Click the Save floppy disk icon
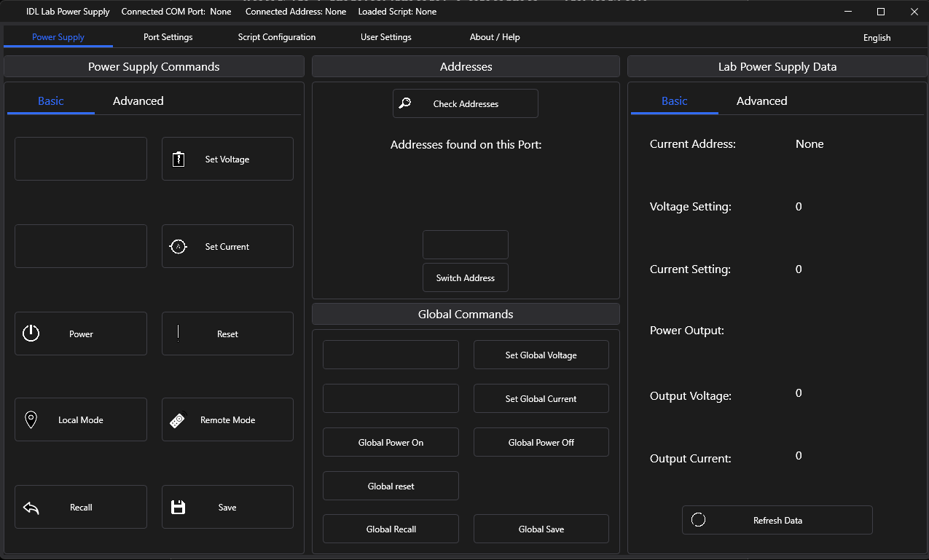Viewport: 929px width, 560px height. 178,508
